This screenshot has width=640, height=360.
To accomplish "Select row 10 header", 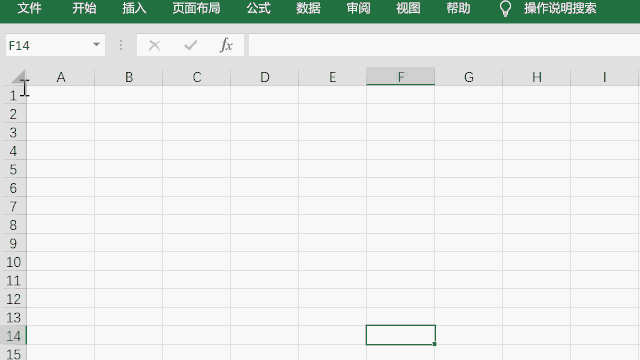I will pos(13,262).
